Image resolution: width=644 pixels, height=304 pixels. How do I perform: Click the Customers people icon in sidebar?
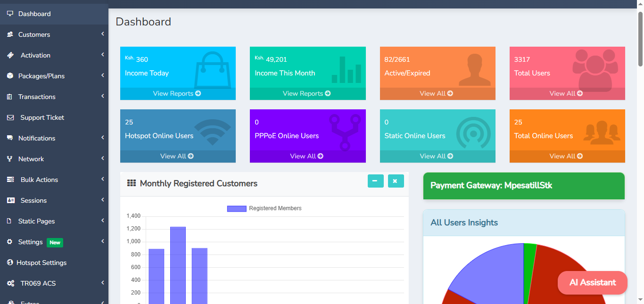tap(10, 34)
